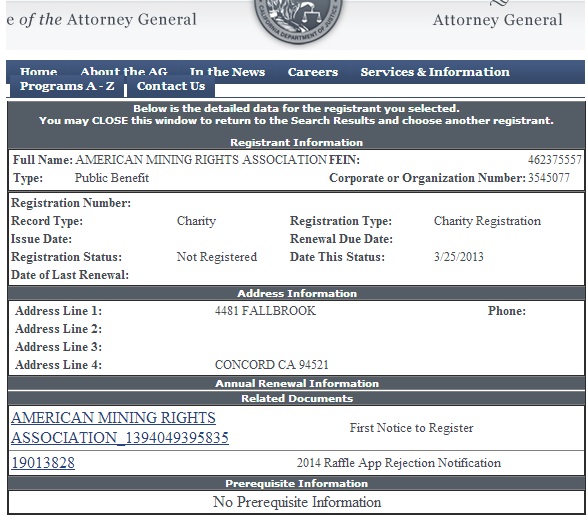This screenshot has height=516, width=588.
Task: Click the Full Name value text
Action: [x=201, y=160]
